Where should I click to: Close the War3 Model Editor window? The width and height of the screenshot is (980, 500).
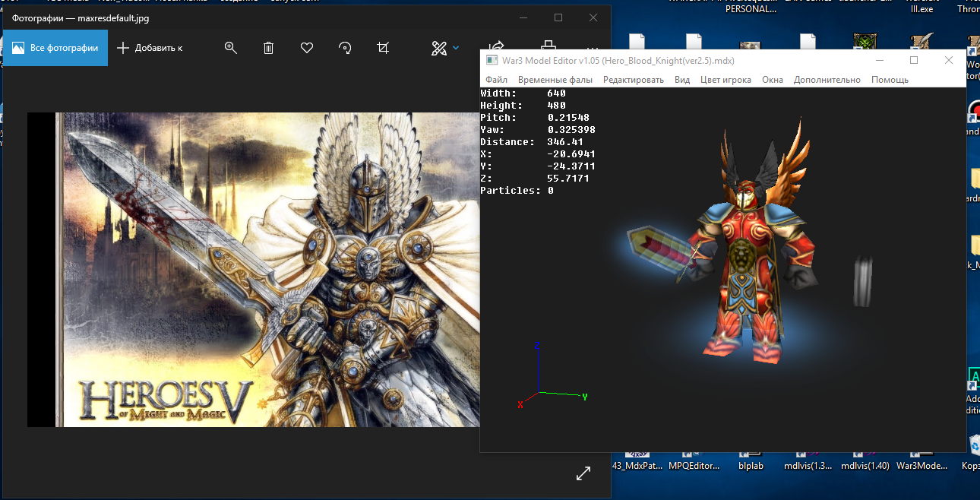(x=949, y=60)
